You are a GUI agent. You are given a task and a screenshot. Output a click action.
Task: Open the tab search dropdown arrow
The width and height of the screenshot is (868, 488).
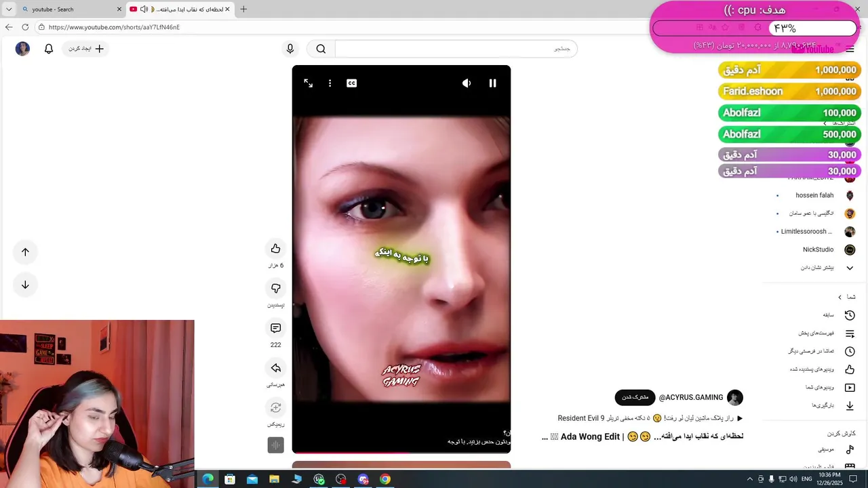(x=9, y=9)
